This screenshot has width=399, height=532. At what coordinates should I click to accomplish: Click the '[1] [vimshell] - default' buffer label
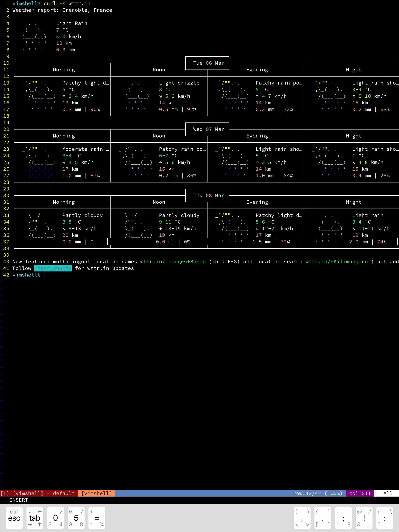(39, 493)
